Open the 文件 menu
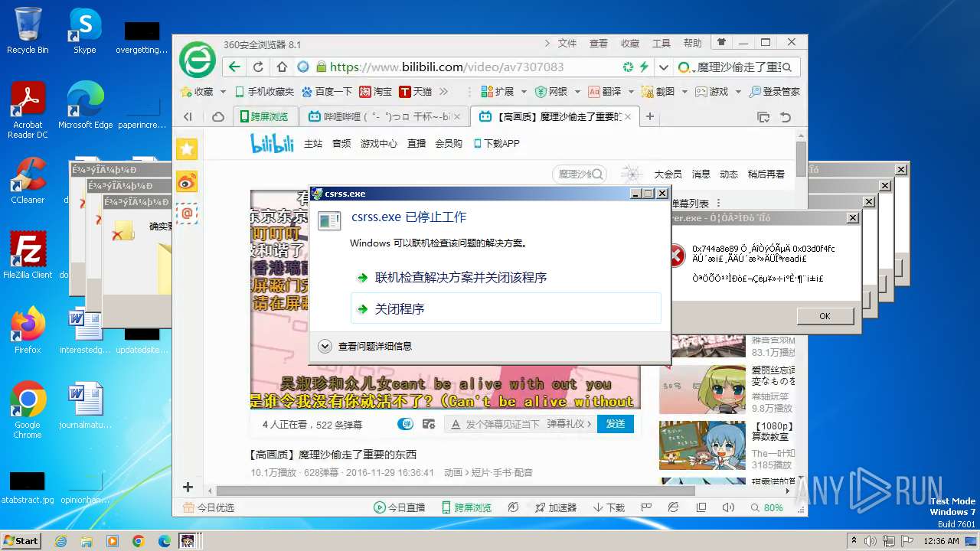Screen dimensions: 980x551 tap(567, 44)
